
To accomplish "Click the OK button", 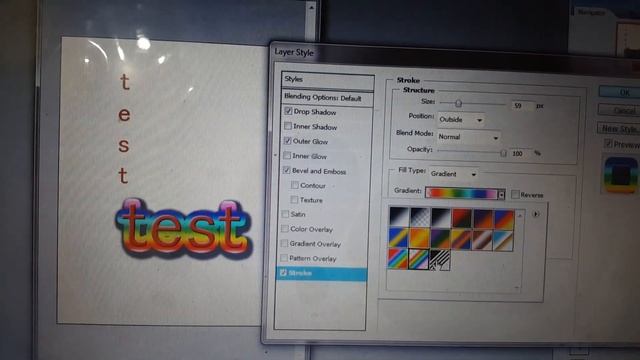I will point(620,92).
